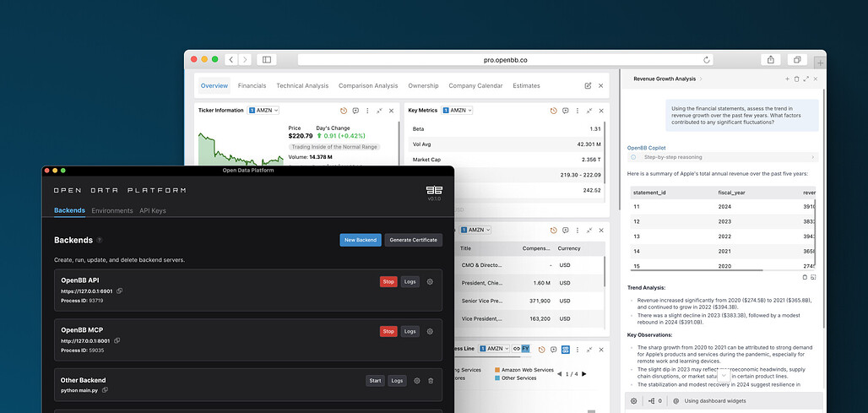Click the dashboard edit pencil icon
Screen dimensions: 868x413
coord(588,86)
